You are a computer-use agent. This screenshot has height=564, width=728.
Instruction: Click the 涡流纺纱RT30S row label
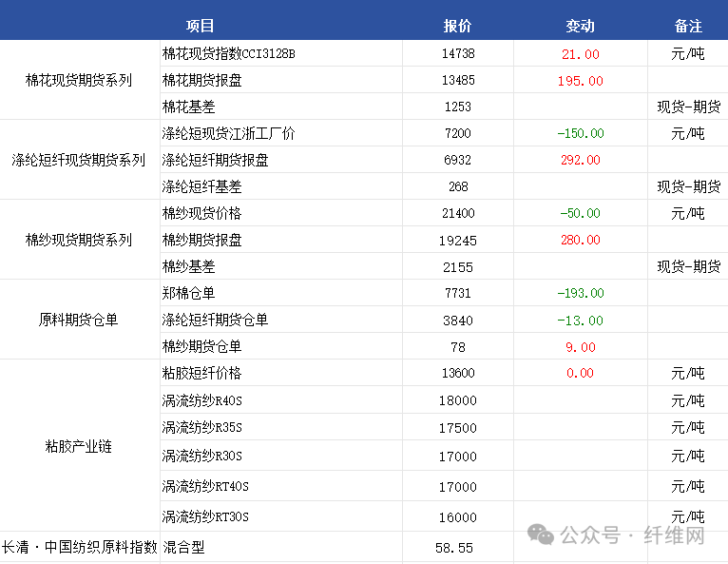click(x=205, y=516)
